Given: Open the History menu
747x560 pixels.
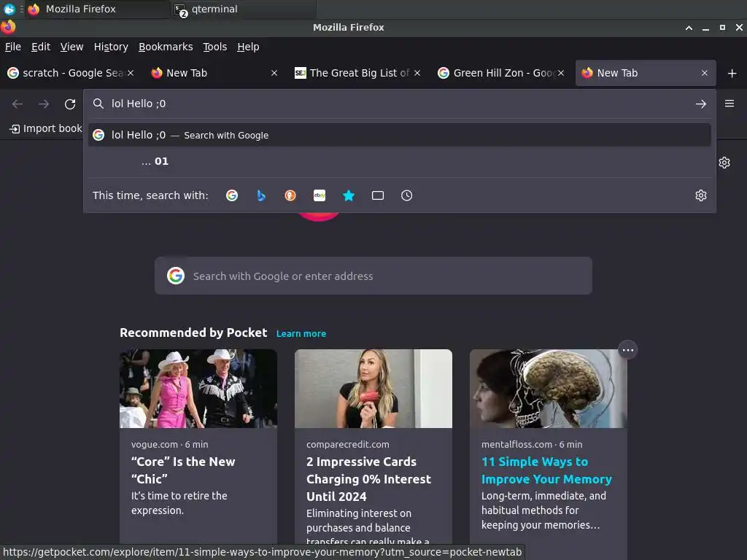Looking at the screenshot, I should [x=111, y=47].
